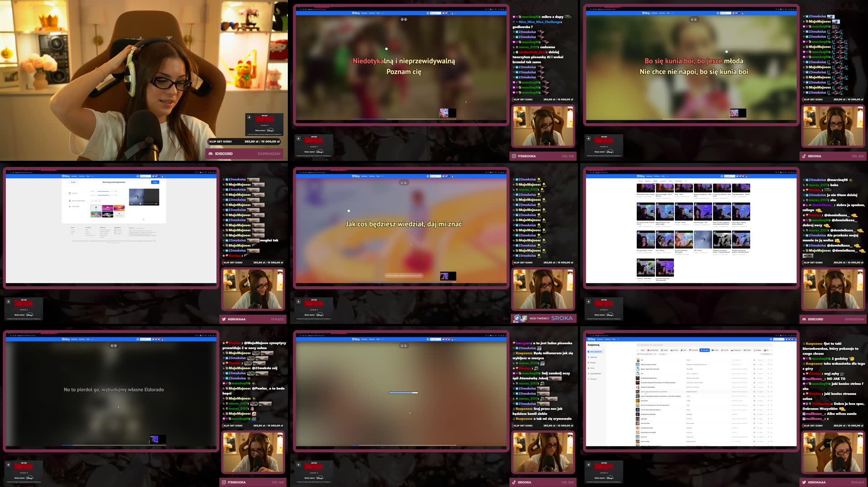
Task: Click the microphone settings icon in the tuning dialog
Action: [x=69, y=193]
